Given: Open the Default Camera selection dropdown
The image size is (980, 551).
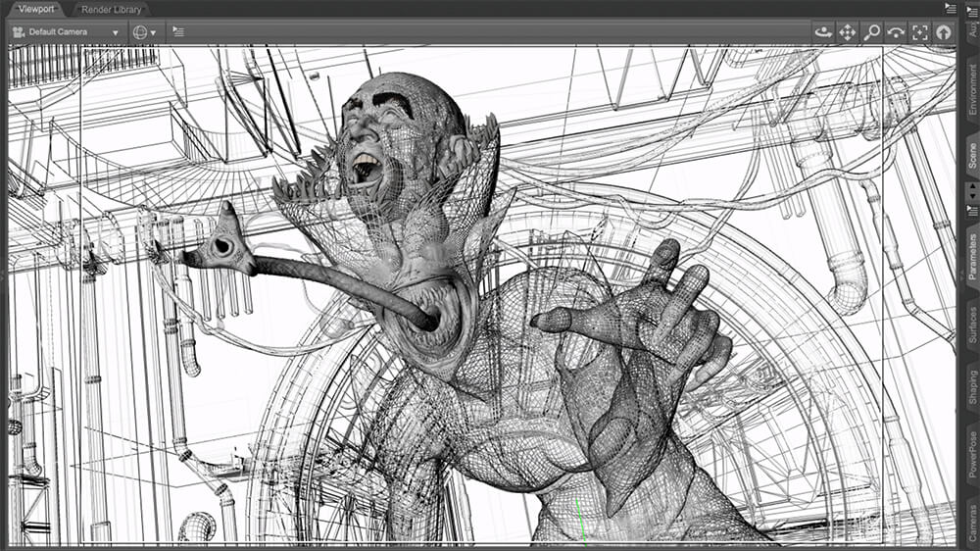Looking at the screenshot, I should tap(67, 32).
